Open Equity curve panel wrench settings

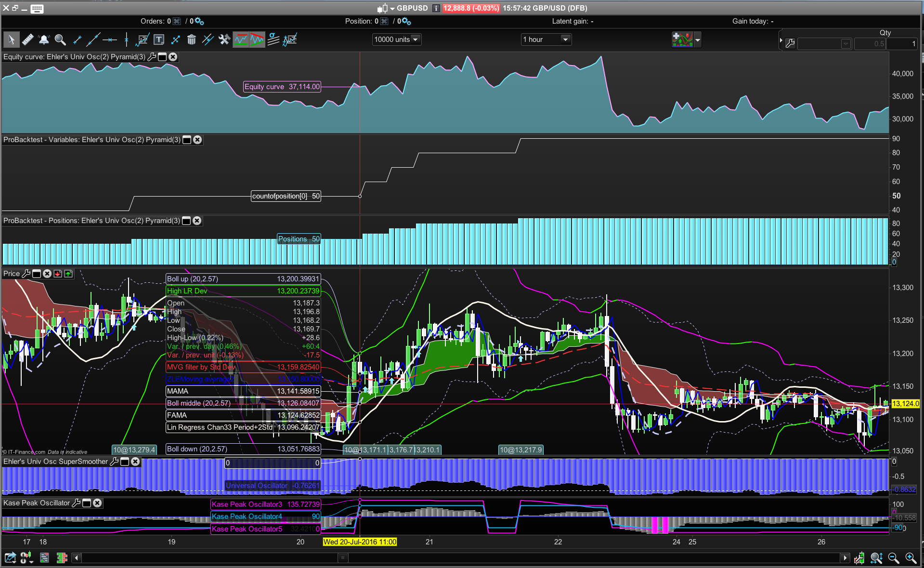point(152,57)
